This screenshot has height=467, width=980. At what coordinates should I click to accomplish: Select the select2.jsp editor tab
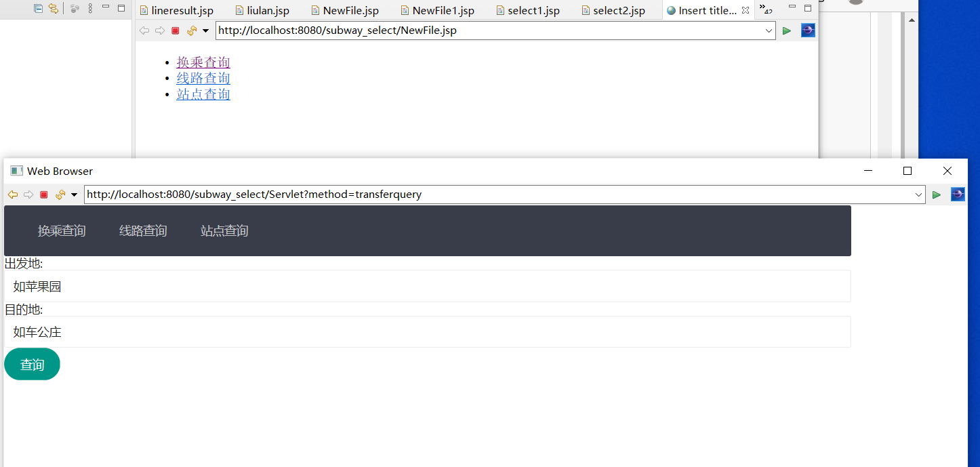[x=613, y=10]
